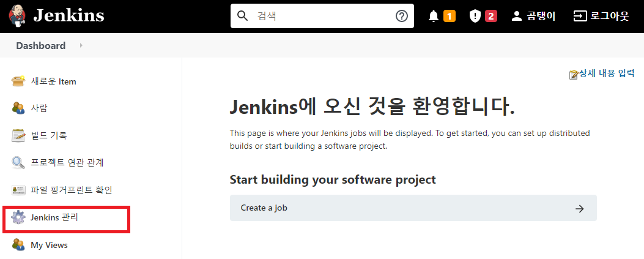The height and width of the screenshot is (259, 644).
Task: Open the search help question-mark icon
Action: pyautogui.click(x=401, y=16)
